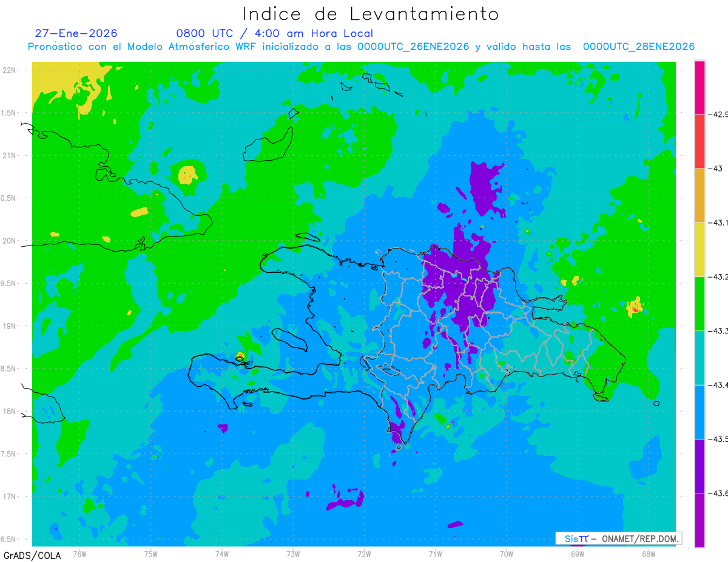The height and width of the screenshot is (562, 728).
Task: Click the -43.2 legend value
Action: (x=718, y=276)
